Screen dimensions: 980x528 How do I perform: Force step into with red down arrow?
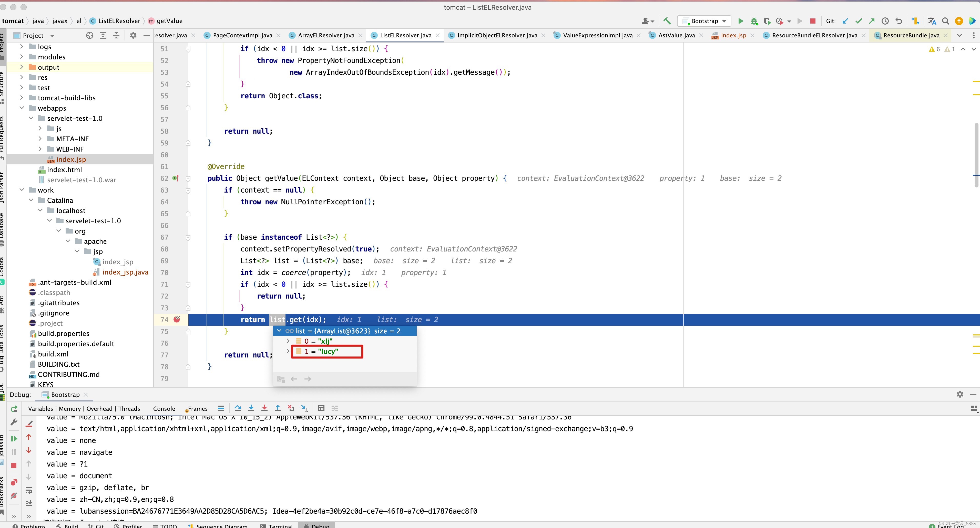click(x=264, y=408)
